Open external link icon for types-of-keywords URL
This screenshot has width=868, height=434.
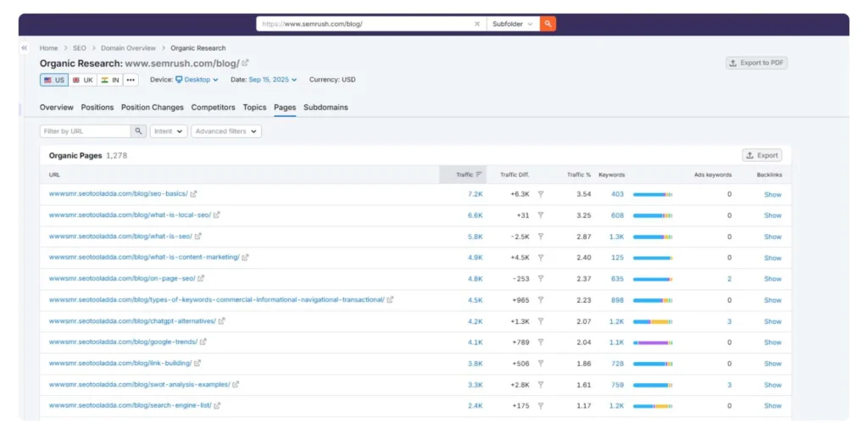390,299
